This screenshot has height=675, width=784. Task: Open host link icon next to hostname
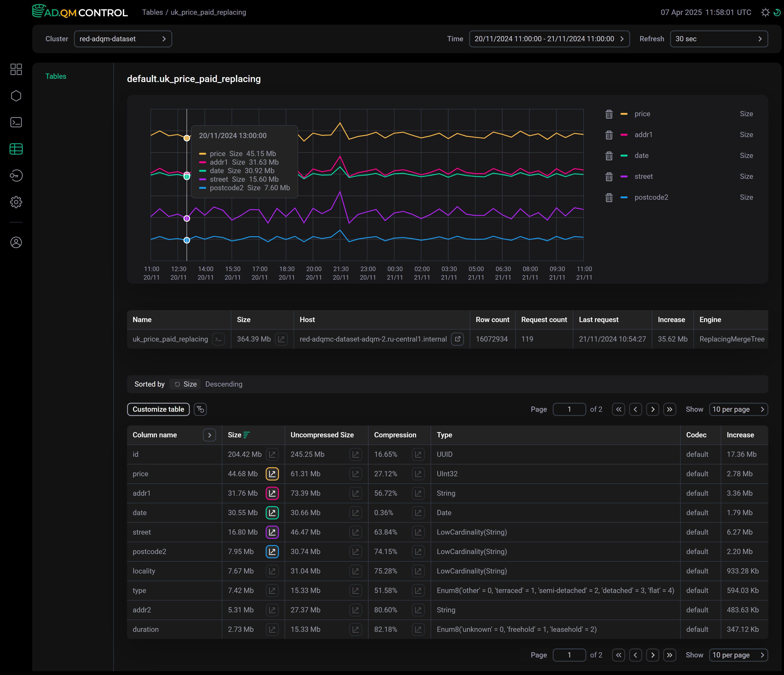click(x=457, y=339)
